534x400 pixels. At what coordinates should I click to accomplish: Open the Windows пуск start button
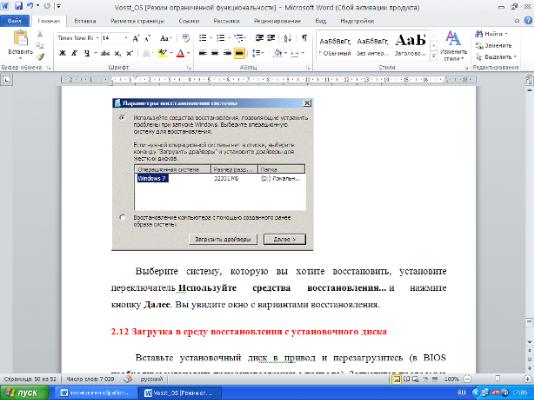pos(25,393)
